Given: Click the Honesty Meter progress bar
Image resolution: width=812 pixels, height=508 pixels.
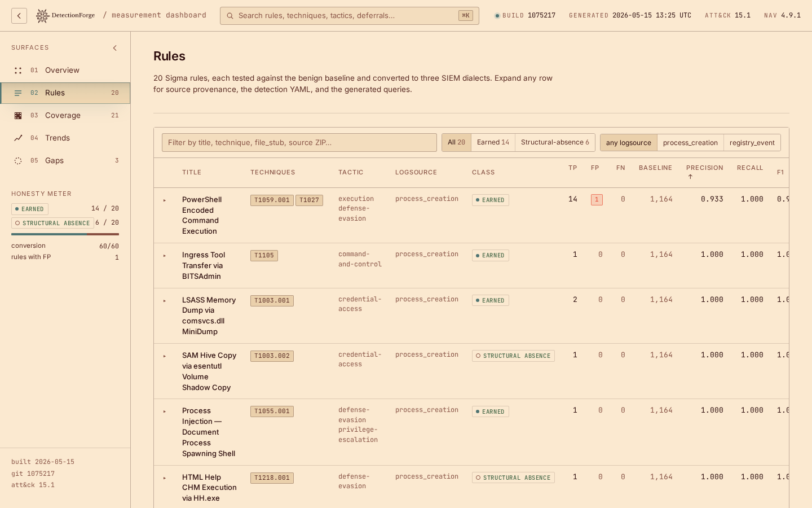Looking at the screenshot, I should (x=65, y=234).
